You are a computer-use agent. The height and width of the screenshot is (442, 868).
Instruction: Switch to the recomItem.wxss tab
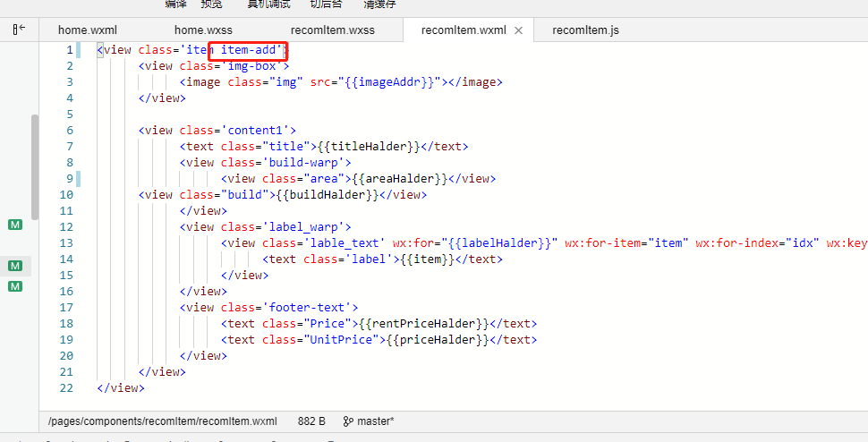(x=332, y=30)
